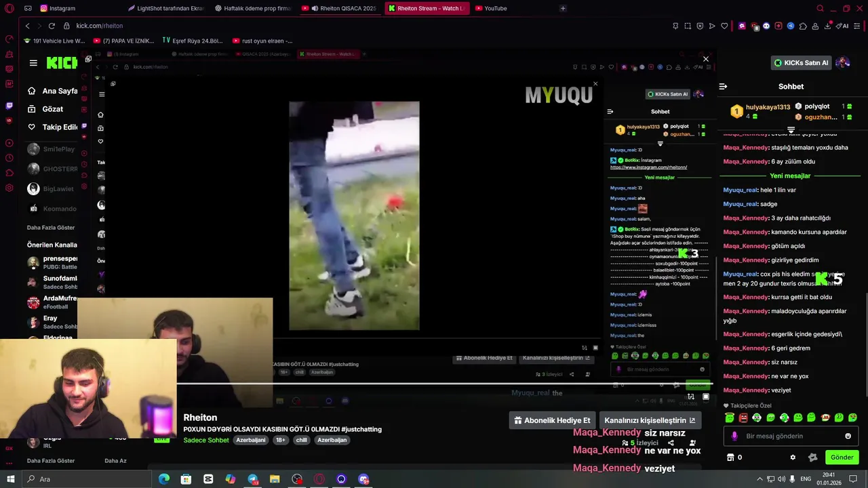
Task: Expand Daha Fazla Göster under followed channels
Action: click(51, 228)
